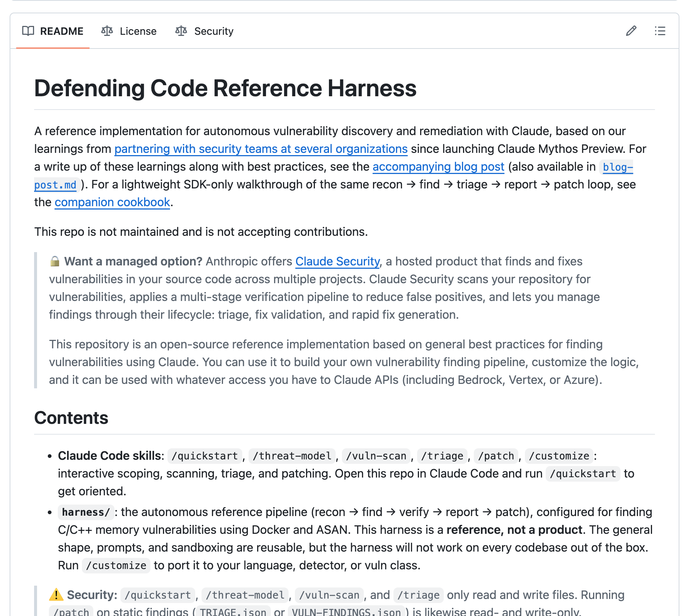
Task: Open the Claude Security product link
Action: [337, 261]
